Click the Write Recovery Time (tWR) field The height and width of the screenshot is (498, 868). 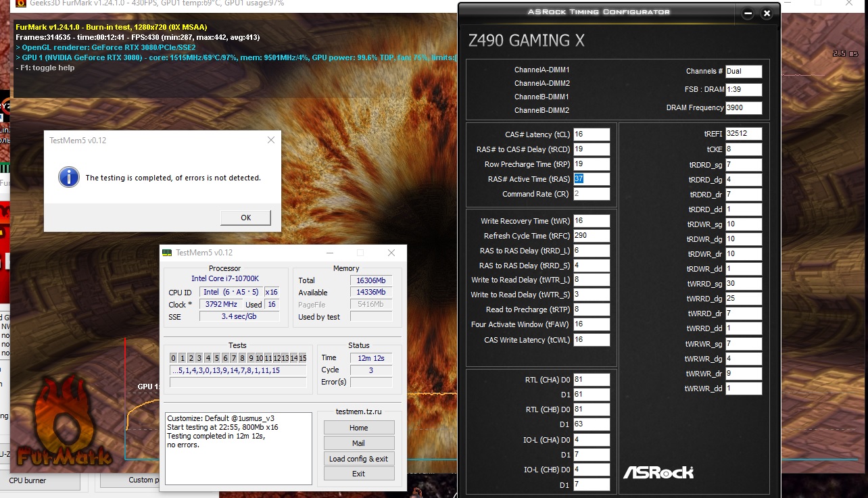tap(592, 221)
